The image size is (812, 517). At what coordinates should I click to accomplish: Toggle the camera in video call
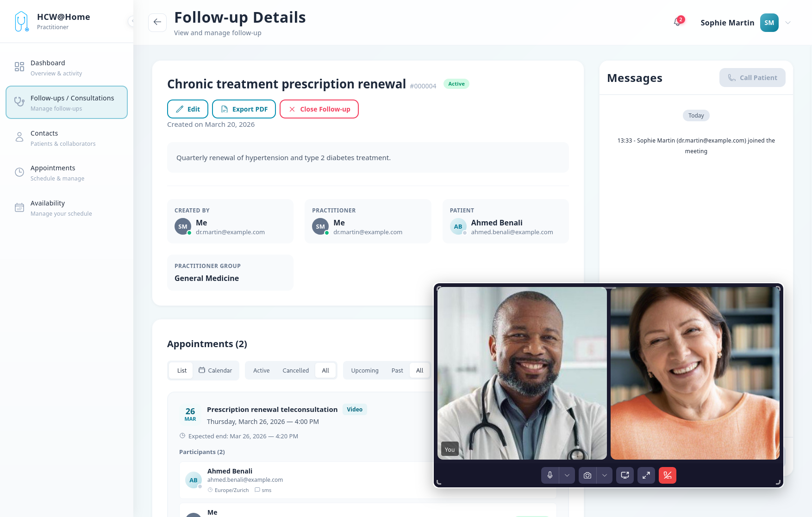coord(587,475)
